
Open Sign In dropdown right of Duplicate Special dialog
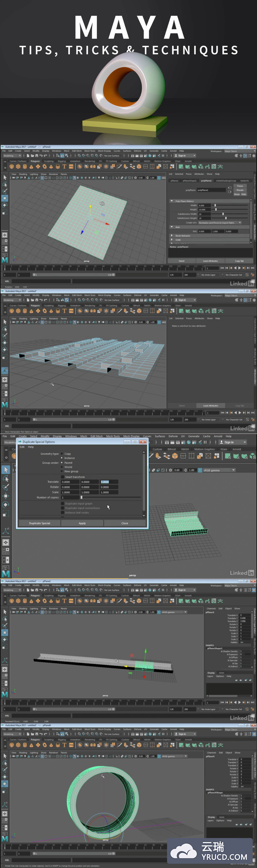click(x=233, y=442)
